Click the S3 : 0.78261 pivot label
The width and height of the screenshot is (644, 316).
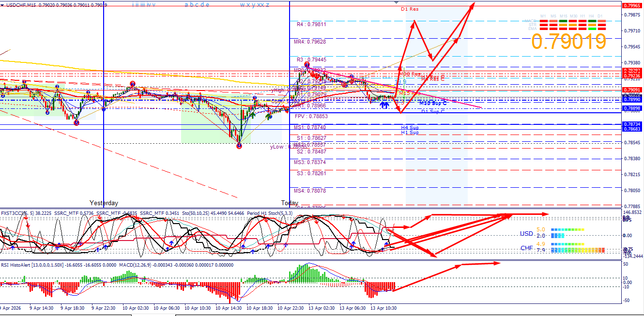[x=311, y=173]
